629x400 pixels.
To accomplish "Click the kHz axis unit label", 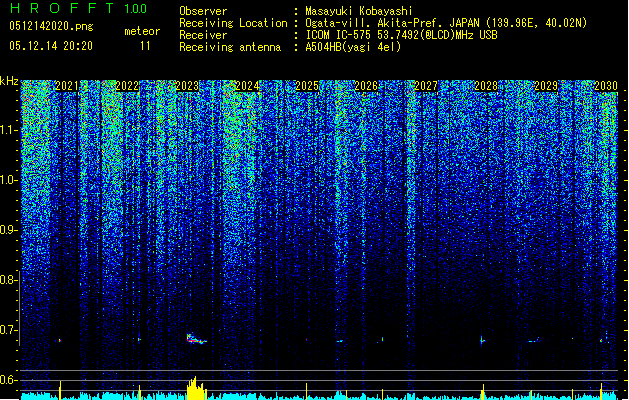I will click(9, 81).
